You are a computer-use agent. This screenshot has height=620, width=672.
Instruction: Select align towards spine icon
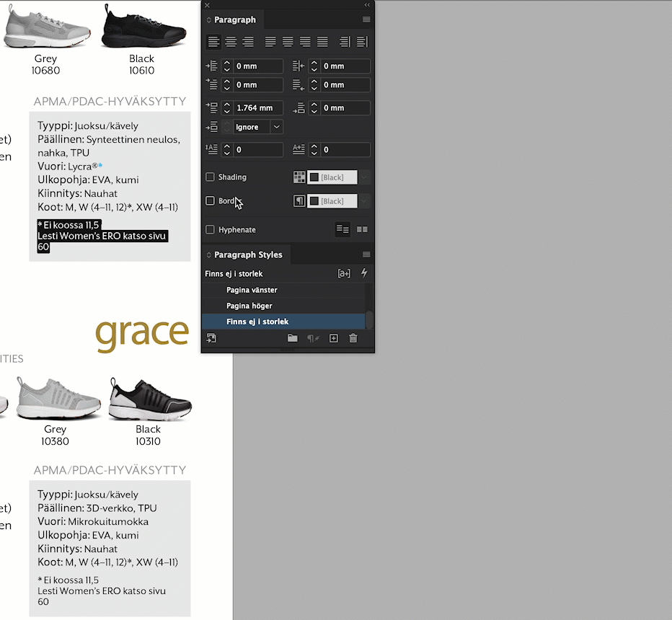point(344,41)
